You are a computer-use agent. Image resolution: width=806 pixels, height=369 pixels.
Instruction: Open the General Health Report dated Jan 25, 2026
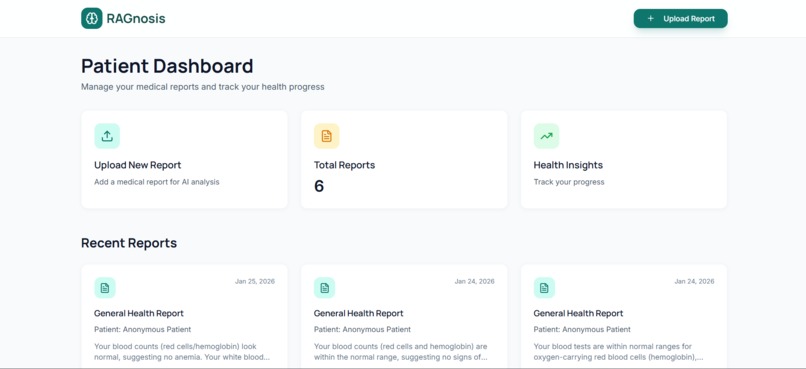click(139, 313)
